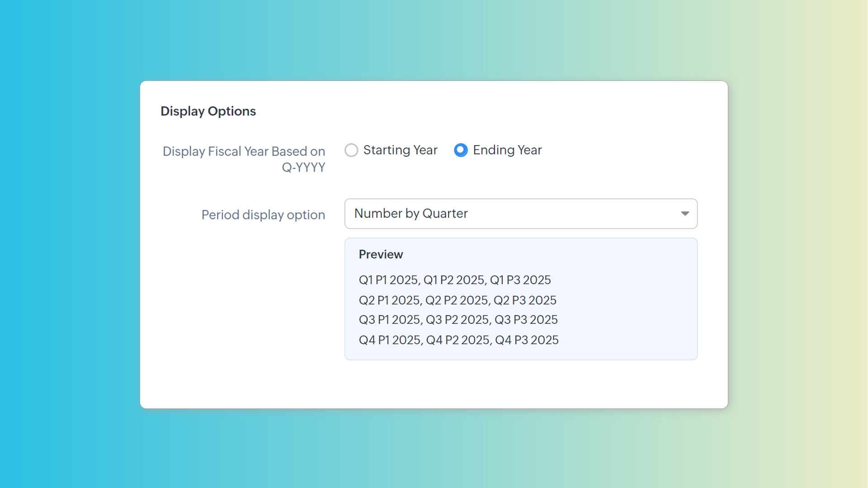Click the "Display Fiscal Year Based on" label
Image resolution: width=868 pixels, height=488 pixels.
pyautogui.click(x=244, y=152)
